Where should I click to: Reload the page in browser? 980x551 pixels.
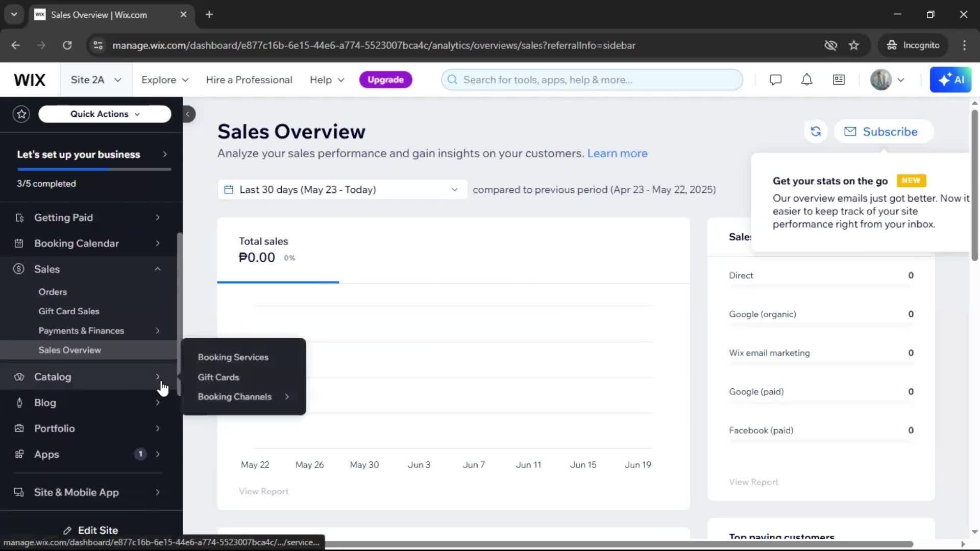[x=67, y=45]
